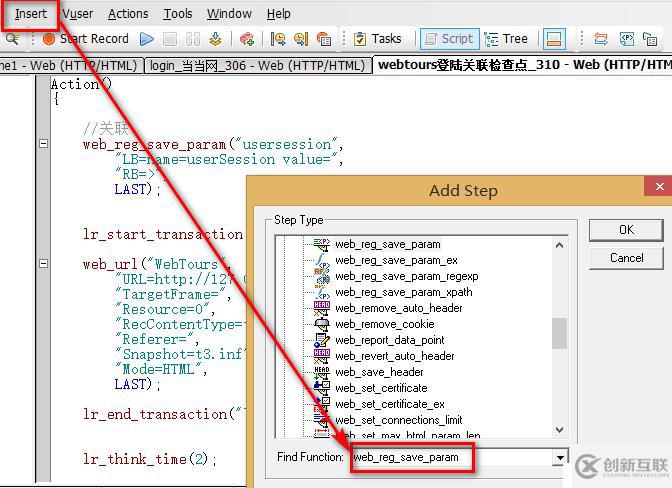Toggle Tree view mode
This screenshot has width=672, height=488.
[506, 39]
